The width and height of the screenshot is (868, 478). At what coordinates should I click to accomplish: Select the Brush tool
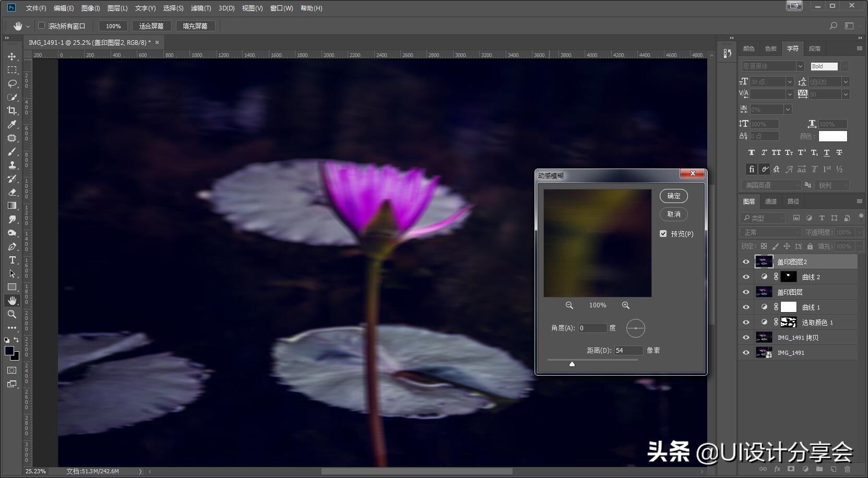11,151
